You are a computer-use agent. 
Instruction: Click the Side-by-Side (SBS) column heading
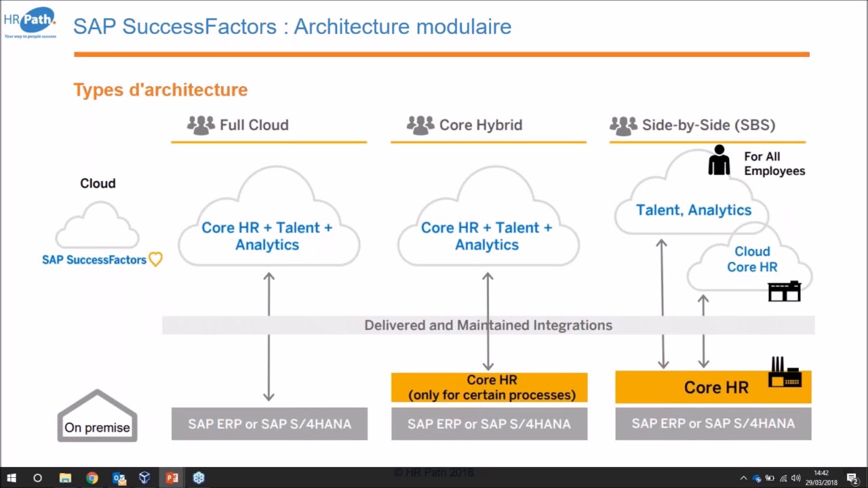[709, 125]
